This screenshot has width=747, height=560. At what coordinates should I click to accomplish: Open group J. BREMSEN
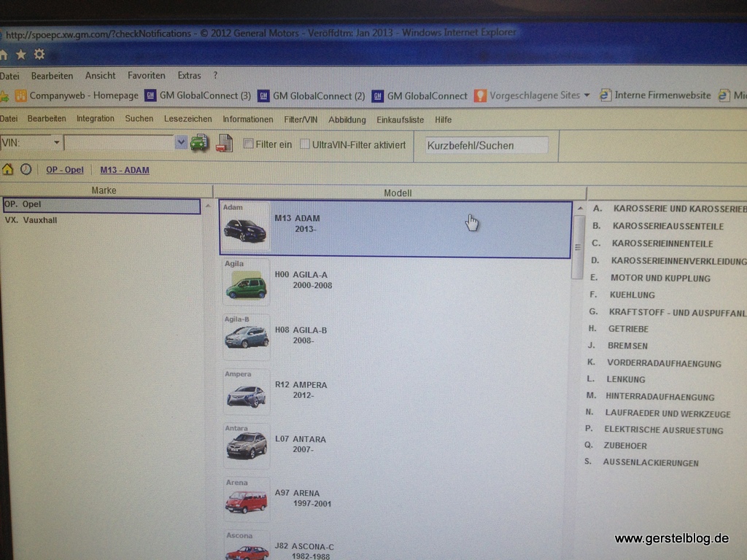pos(617,346)
